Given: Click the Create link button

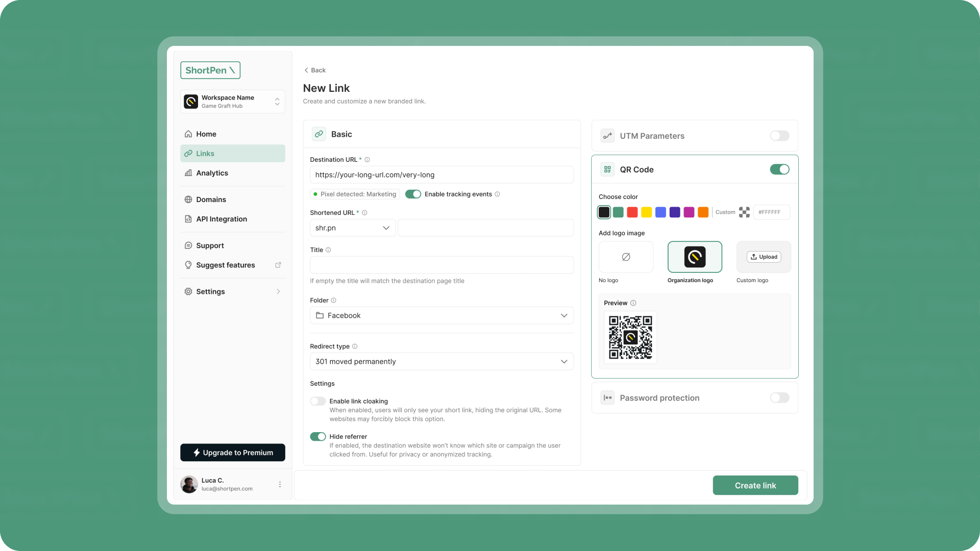Looking at the screenshot, I should [755, 485].
